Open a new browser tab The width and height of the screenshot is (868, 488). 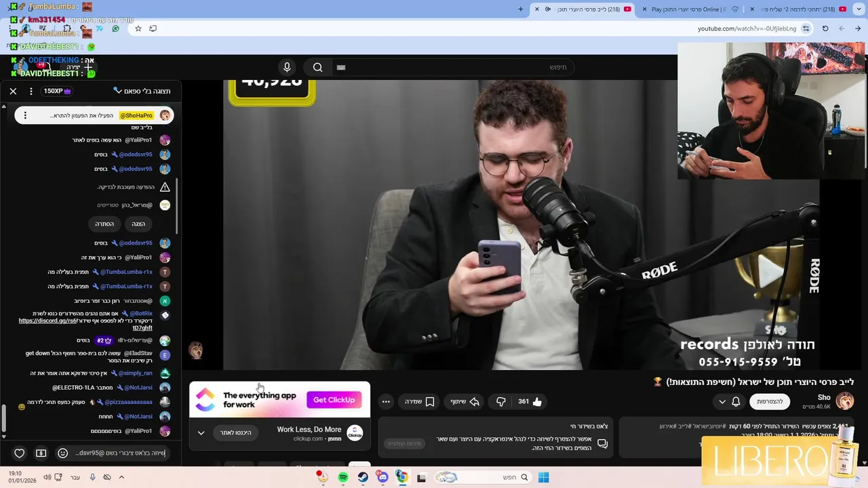click(520, 9)
